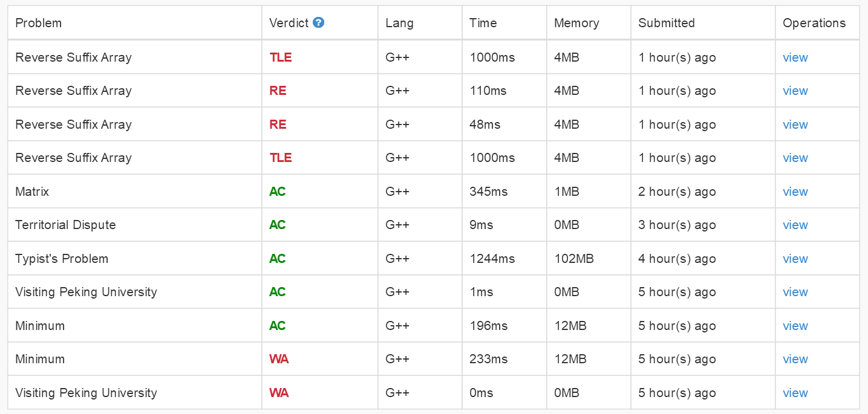
Task: Click the Lang column header
Action: 399,23
